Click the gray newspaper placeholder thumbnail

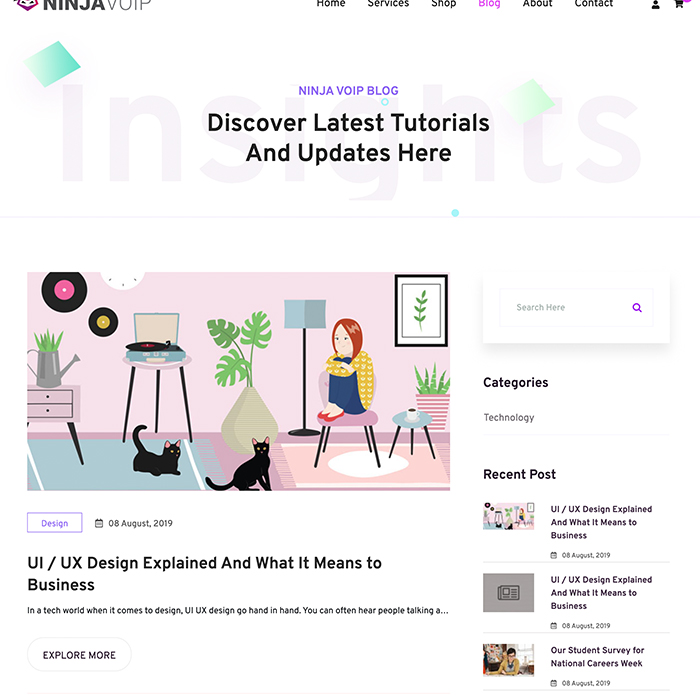click(508, 592)
